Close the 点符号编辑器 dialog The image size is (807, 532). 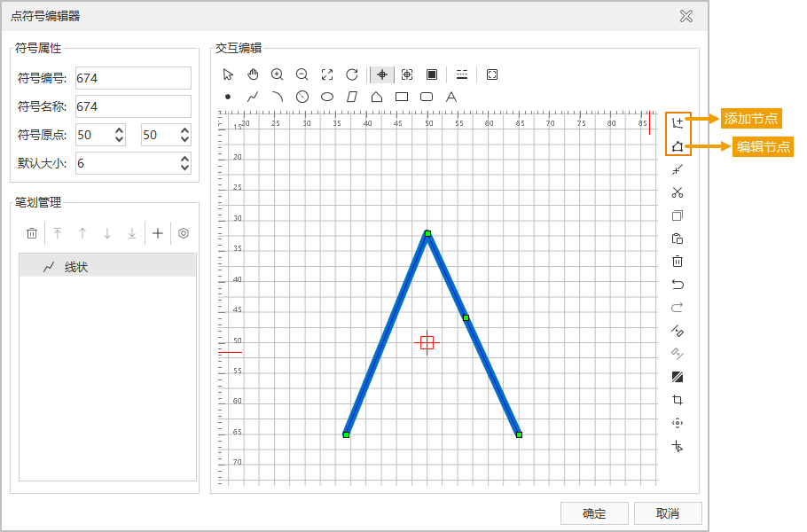click(686, 17)
